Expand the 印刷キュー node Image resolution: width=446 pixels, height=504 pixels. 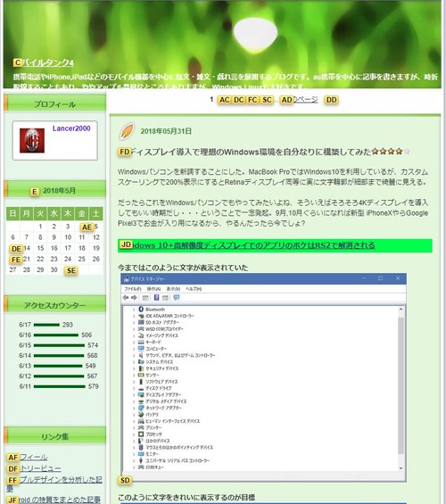click(134, 467)
